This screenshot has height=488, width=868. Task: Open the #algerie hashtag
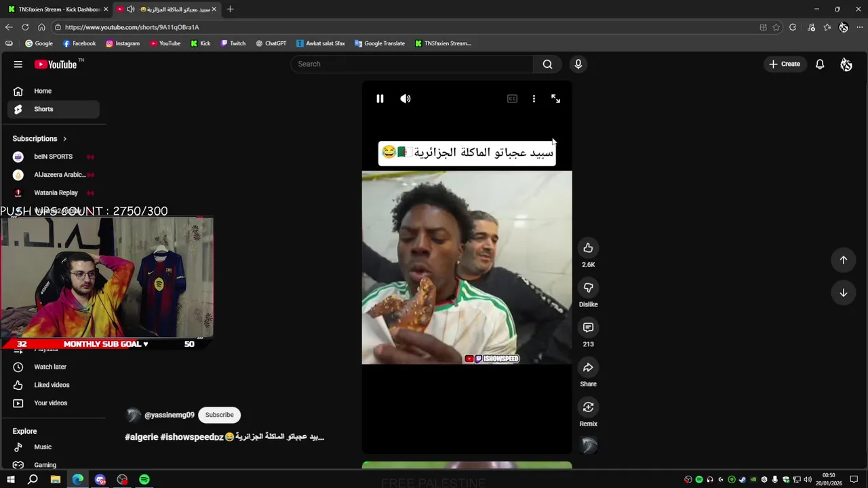[141, 437]
